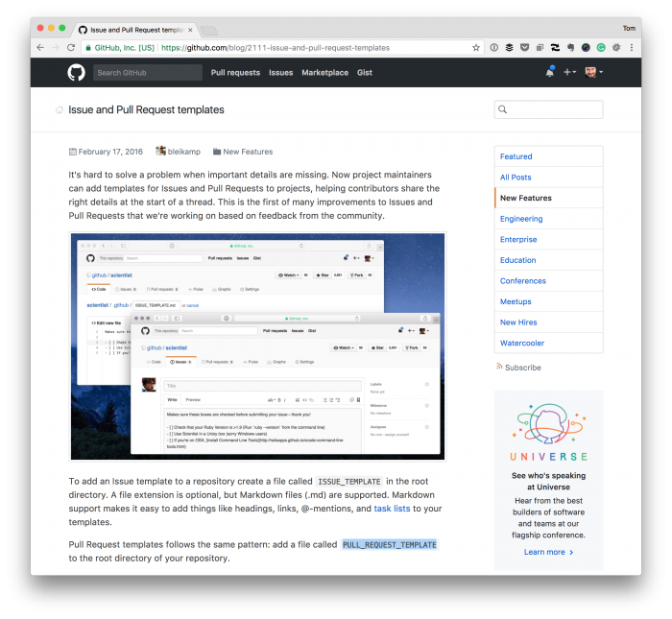Screen dimensions: 672x619
Task: Open the user avatar profile menu
Action: tap(594, 72)
